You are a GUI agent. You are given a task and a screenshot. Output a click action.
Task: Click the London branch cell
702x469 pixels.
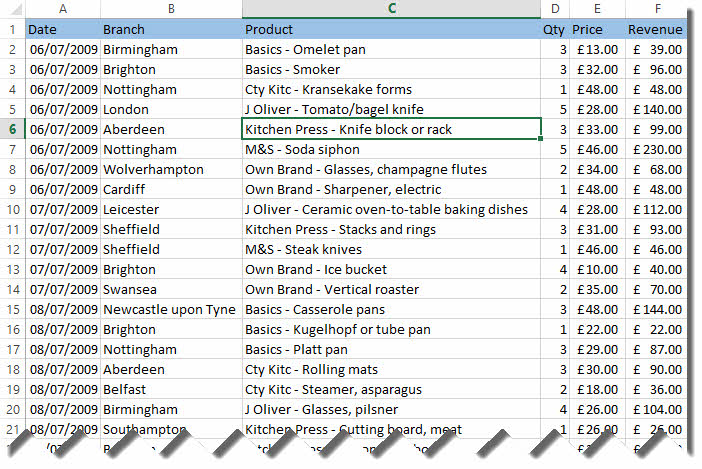(x=171, y=110)
